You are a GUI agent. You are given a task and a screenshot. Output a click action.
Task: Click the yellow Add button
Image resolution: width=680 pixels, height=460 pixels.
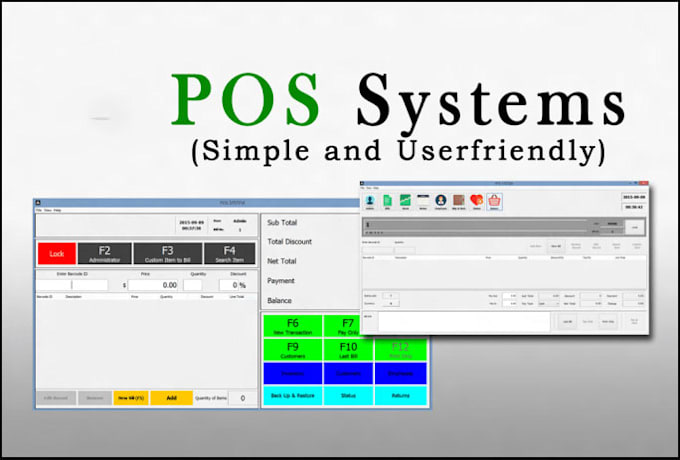pyautogui.click(x=171, y=398)
